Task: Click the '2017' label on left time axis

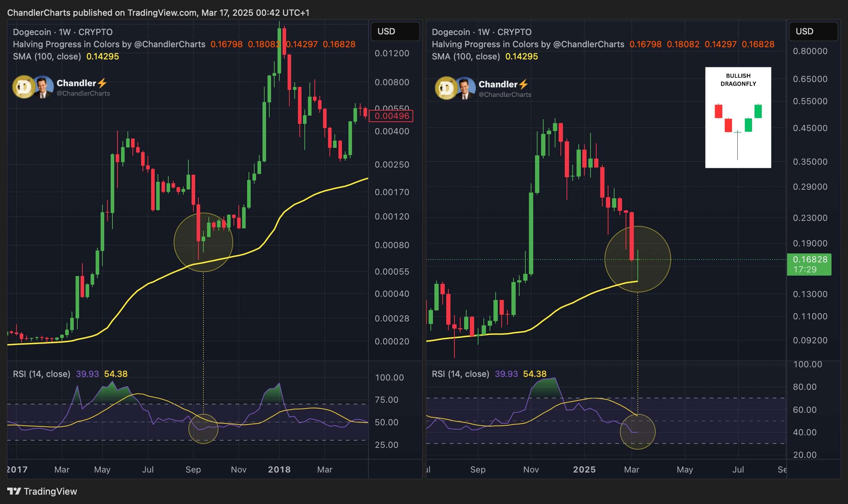Action: point(17,470)
